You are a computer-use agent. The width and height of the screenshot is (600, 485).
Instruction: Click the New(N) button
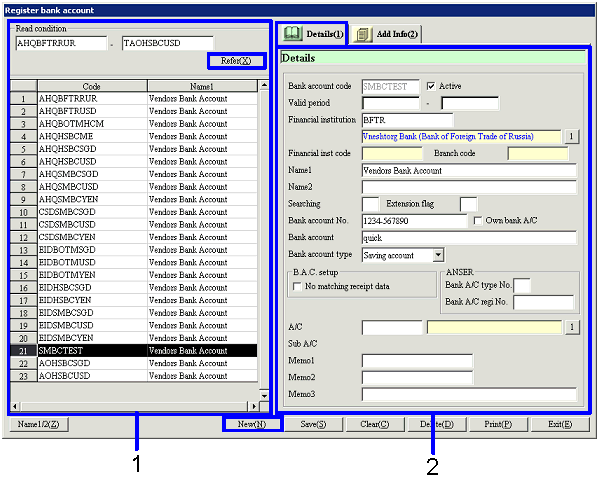(251, 424)
